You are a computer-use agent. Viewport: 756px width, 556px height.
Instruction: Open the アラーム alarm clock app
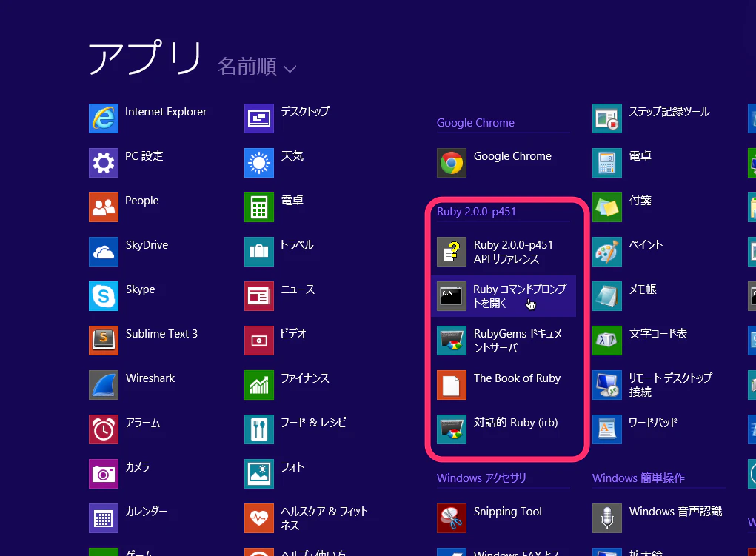124,429
